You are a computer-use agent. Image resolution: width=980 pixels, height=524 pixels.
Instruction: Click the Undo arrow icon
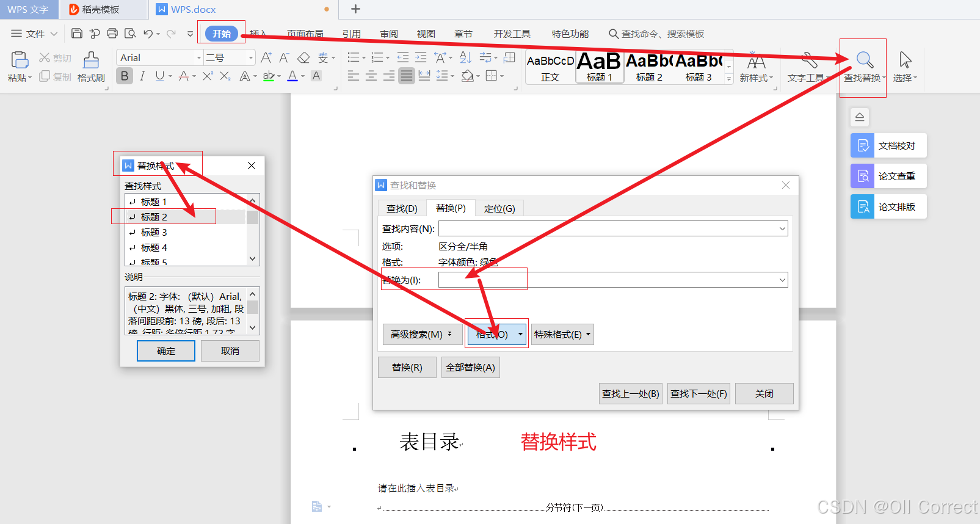coord(148,34)
